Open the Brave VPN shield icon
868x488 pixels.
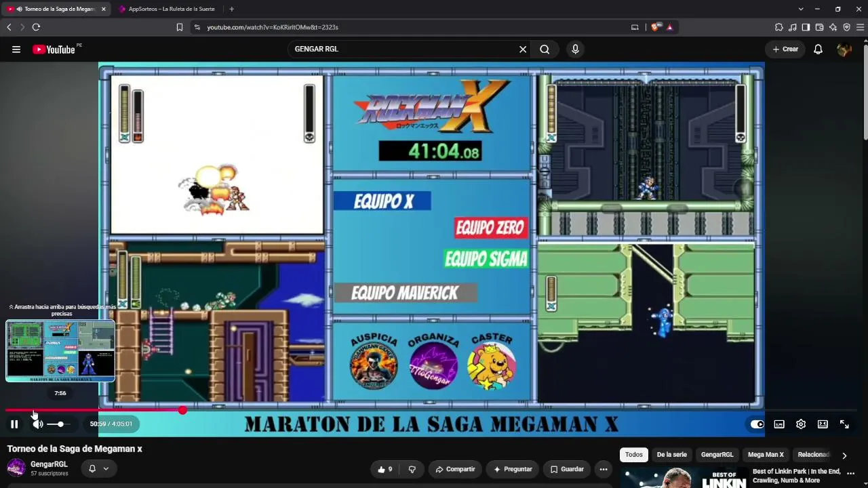click(846, 27)
